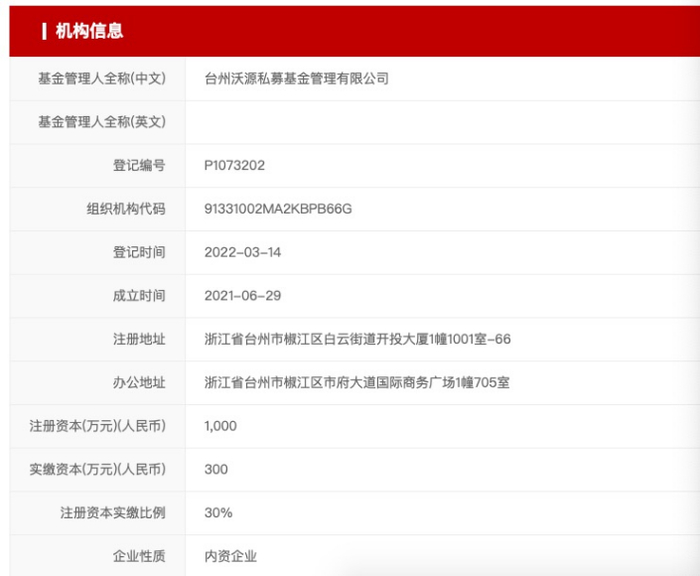
Task: Click the 注册地址 label
Action: tap(139, 339)
